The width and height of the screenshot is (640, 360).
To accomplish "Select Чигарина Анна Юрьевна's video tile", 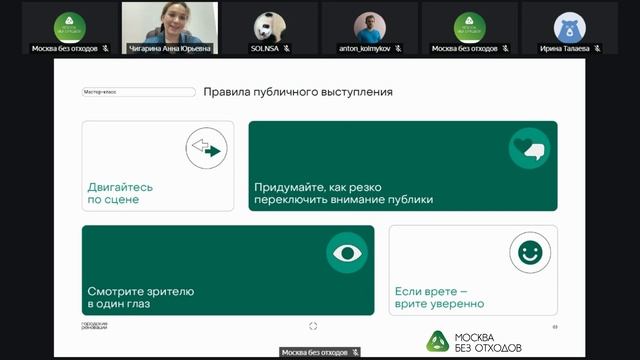I will click(170, 28).
